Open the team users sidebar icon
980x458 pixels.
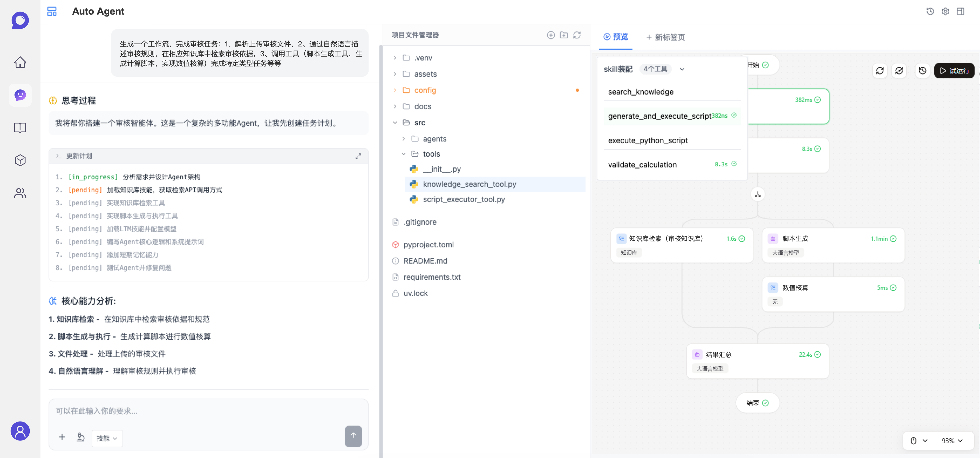(x=20, y=193)
